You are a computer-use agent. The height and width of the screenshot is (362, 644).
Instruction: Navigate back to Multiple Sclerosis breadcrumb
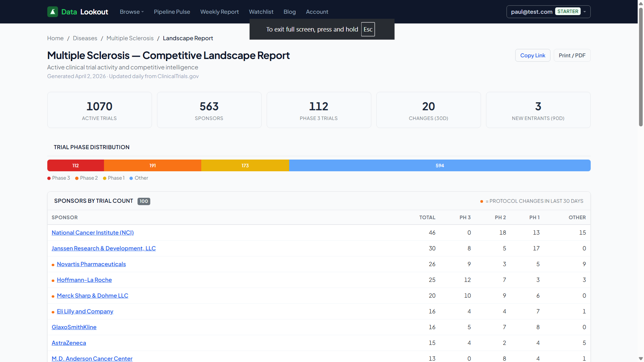click(x=130, y=38)
